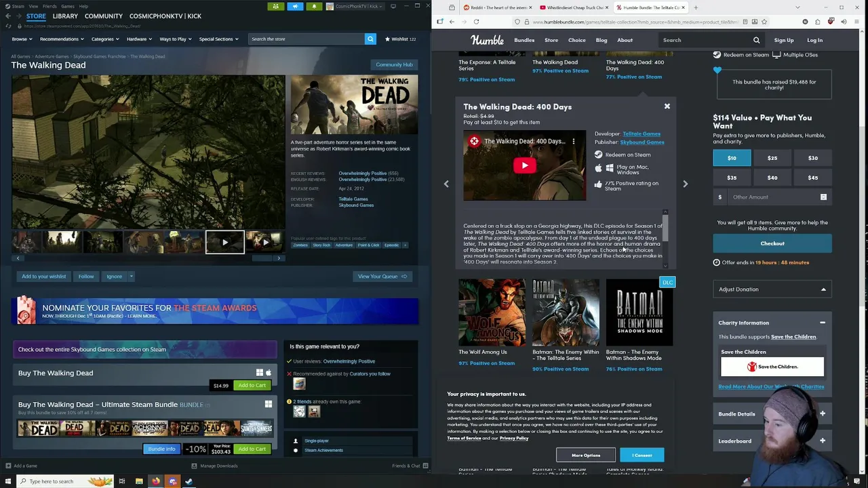
Task: Click the Steam Search the store field
Action: 306,39
